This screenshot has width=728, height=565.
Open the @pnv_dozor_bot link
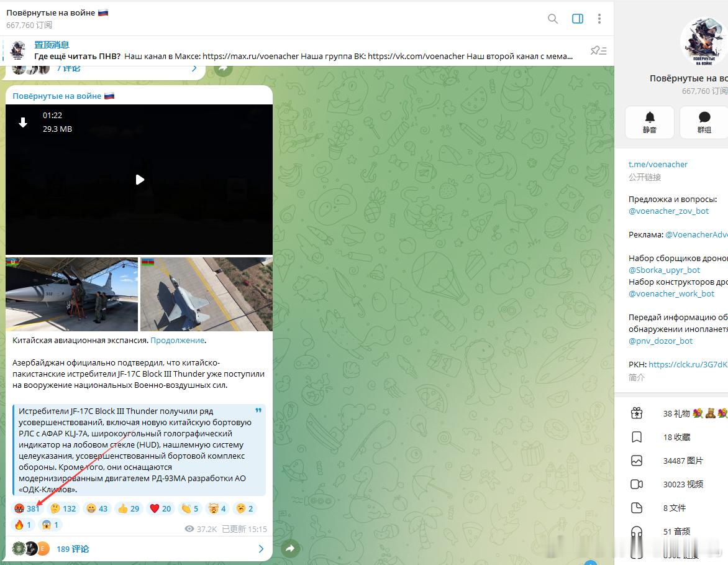(x=660, y=341)
